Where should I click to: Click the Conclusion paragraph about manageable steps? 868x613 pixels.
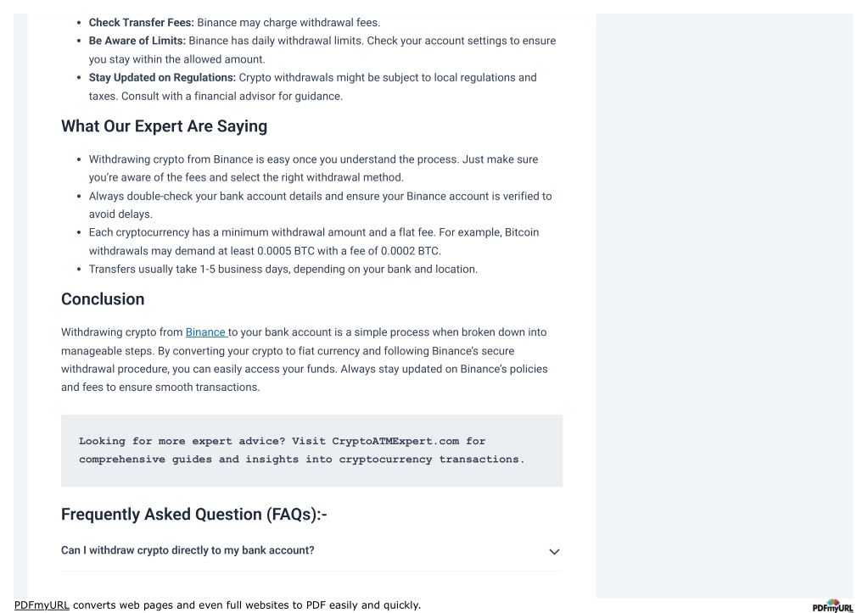(305, 359)
